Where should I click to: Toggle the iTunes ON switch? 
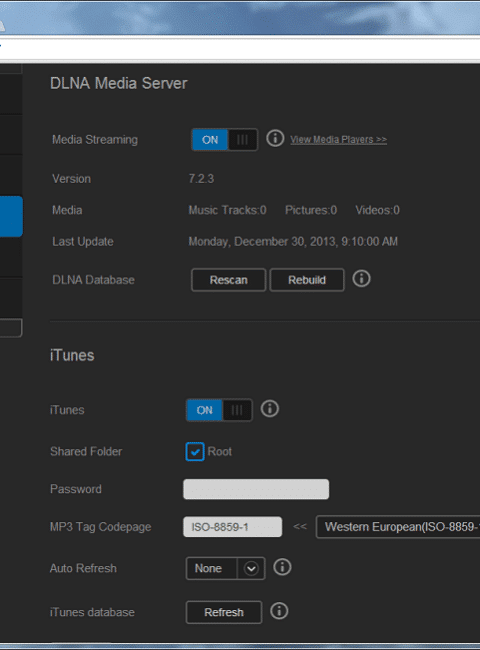[219, 410]
